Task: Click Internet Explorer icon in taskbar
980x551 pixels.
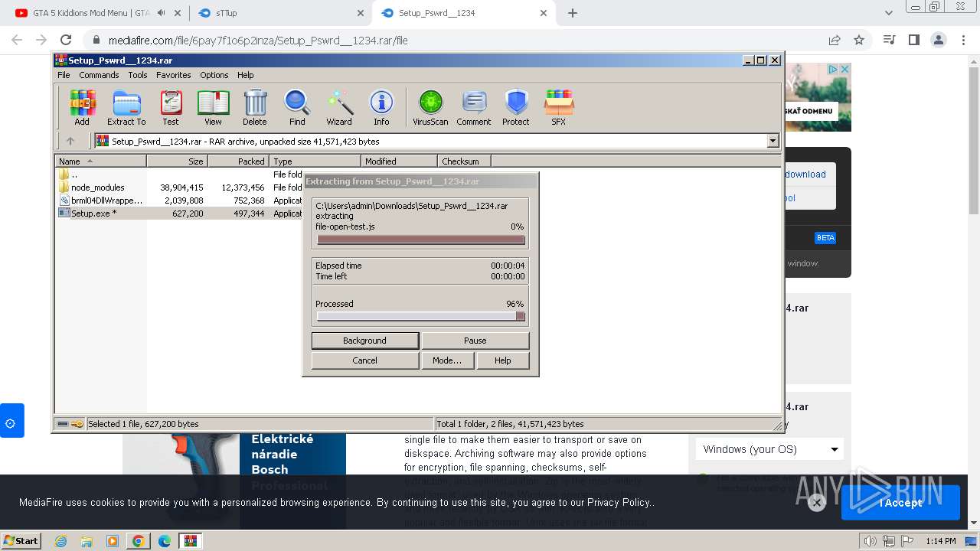Action: point(60,541)
